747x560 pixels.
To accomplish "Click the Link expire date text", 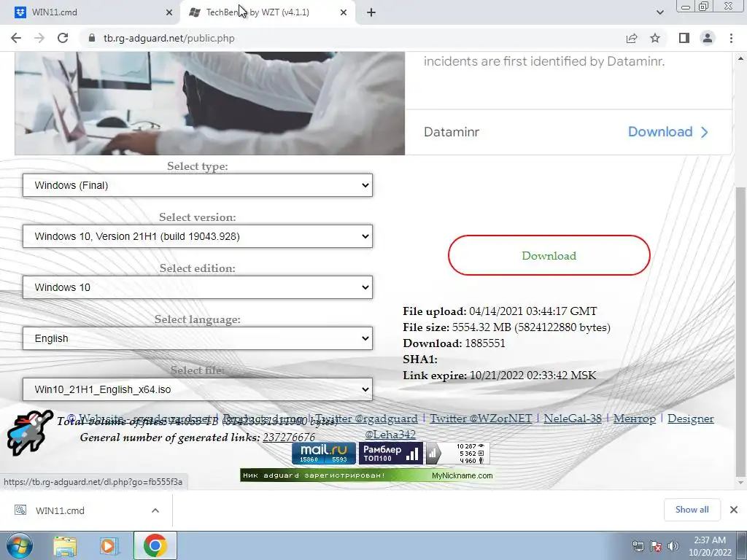I will point(533,376).
